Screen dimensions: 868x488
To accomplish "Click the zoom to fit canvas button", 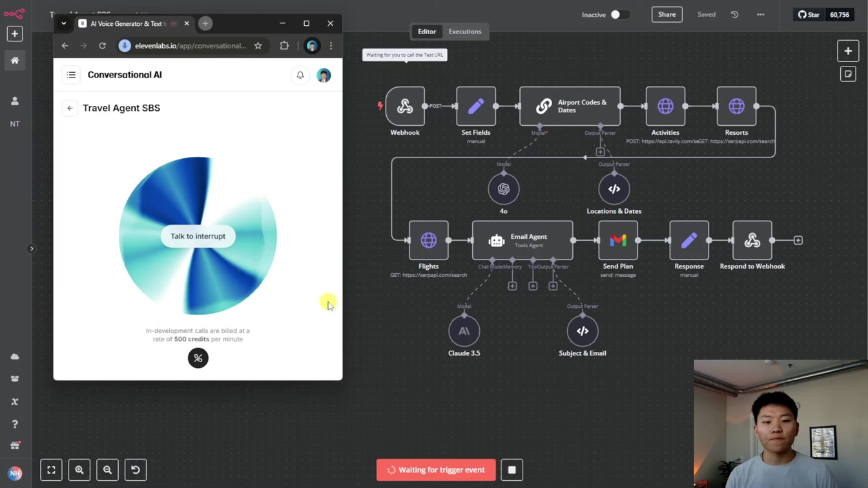I will [x=51, y=470].
